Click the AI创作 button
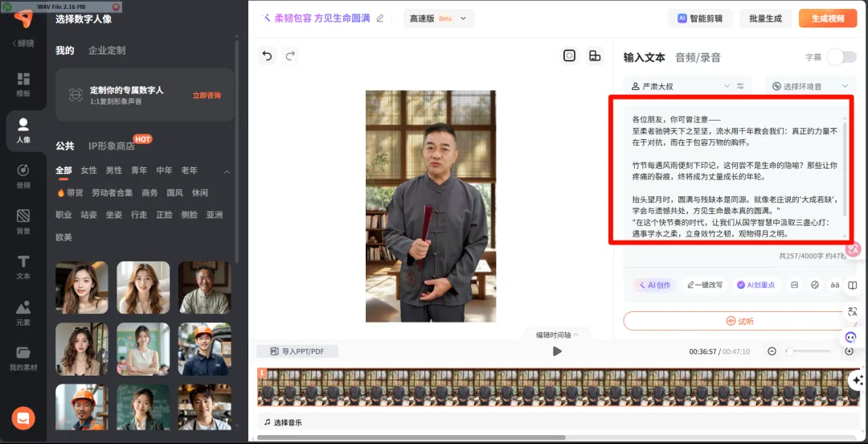The width and height of the screenshot is (868, 444). click(654, 285)
